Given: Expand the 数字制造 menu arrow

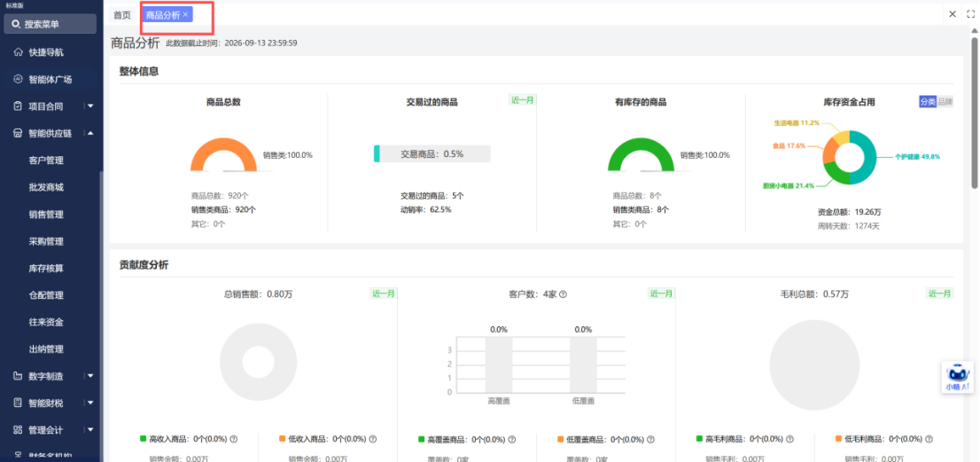Looking at the screenshot, I should [90, 376].
